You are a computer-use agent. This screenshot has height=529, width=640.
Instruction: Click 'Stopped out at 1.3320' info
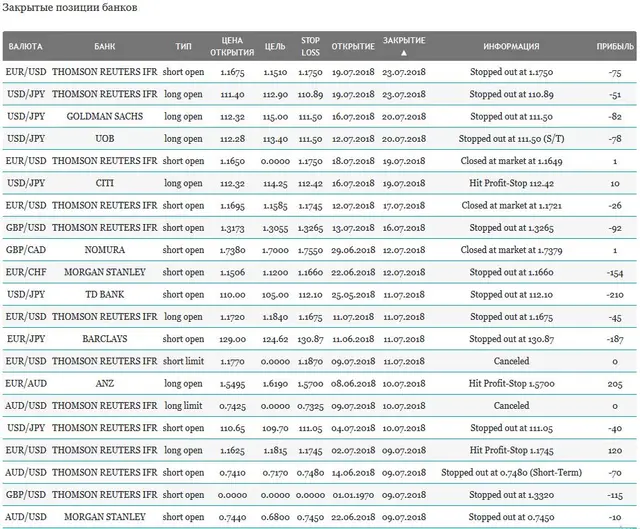tap(511, 495)
